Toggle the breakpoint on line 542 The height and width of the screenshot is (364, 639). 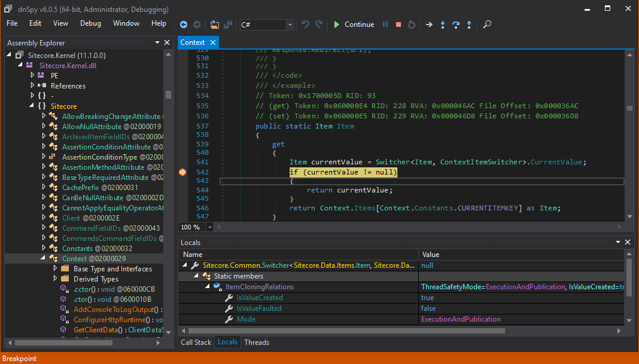182,172
